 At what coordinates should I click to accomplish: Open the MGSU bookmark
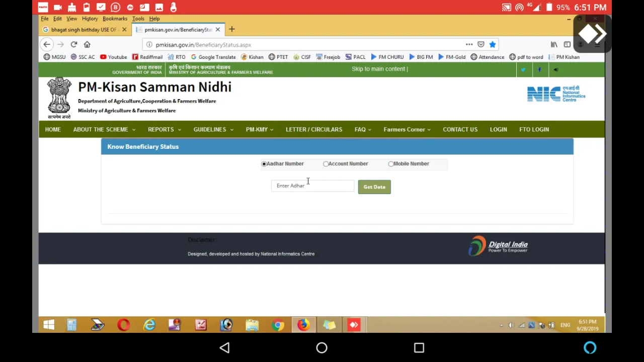(x=54, y=57)
